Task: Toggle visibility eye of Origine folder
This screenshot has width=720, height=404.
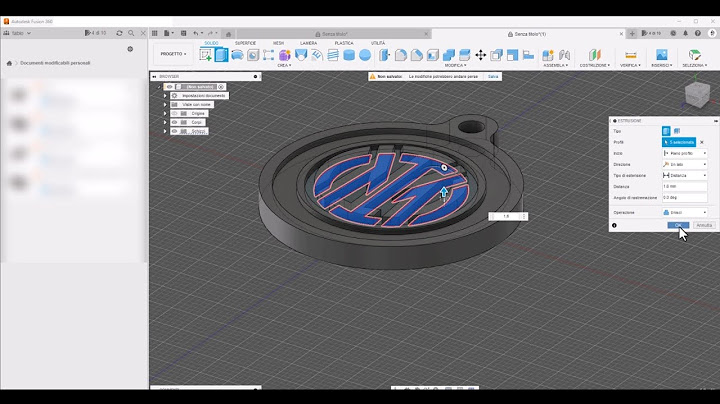Action: (x=174, y=113)
